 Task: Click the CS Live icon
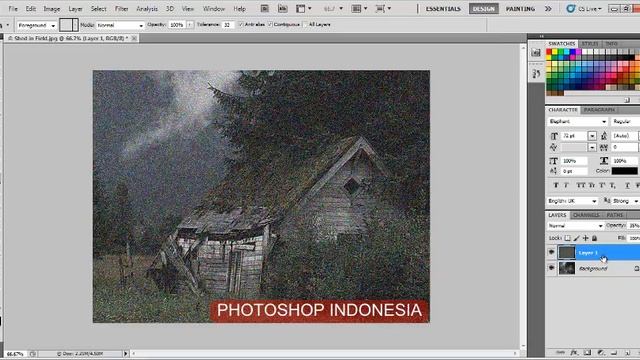click(x=571, y=9)
